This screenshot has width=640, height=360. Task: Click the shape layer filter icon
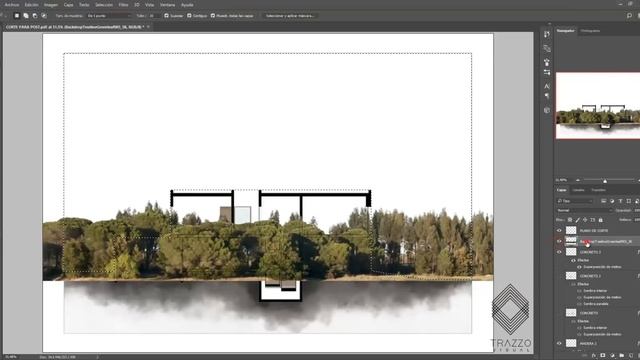point(629,201)
